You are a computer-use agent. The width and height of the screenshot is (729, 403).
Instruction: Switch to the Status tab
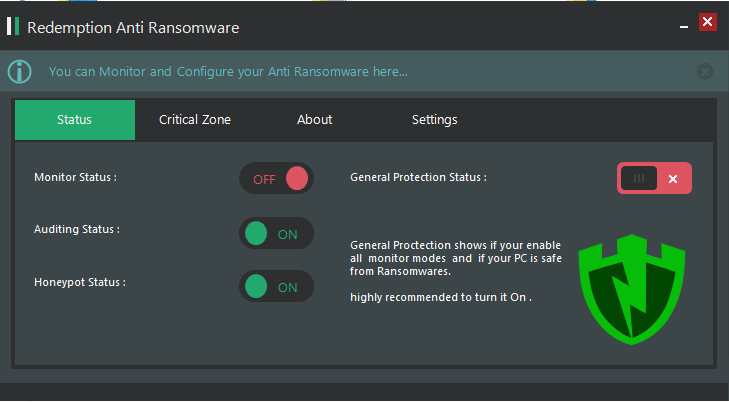(75, 120)
